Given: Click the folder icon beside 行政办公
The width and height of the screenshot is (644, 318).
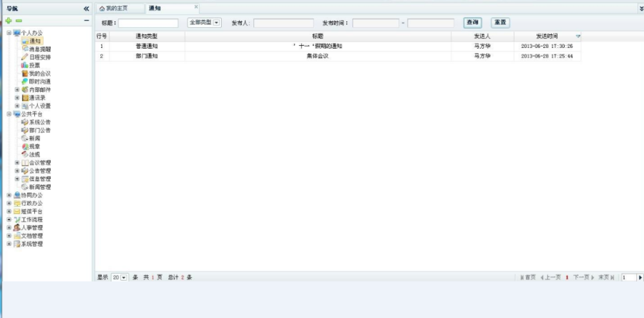Looking at the screenshot, I should [17, 203].
